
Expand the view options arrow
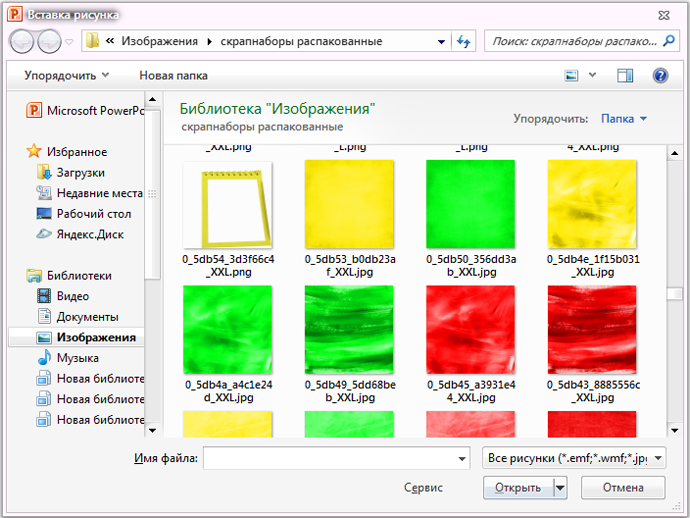click(x=592, y=75)
